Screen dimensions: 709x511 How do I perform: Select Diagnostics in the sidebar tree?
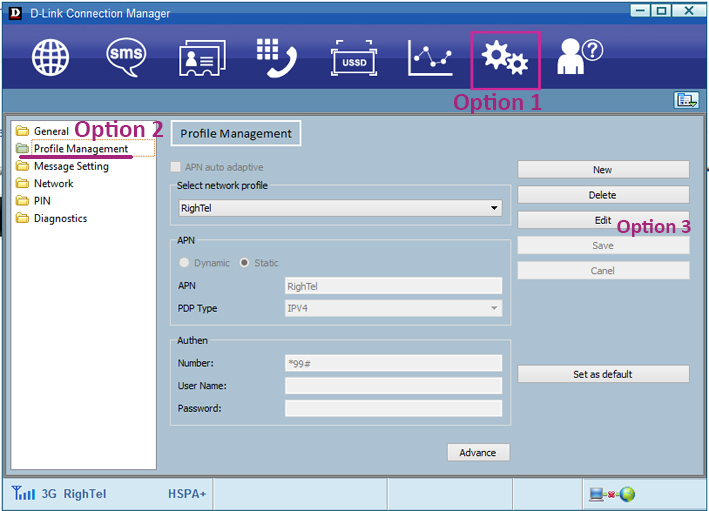60,218
